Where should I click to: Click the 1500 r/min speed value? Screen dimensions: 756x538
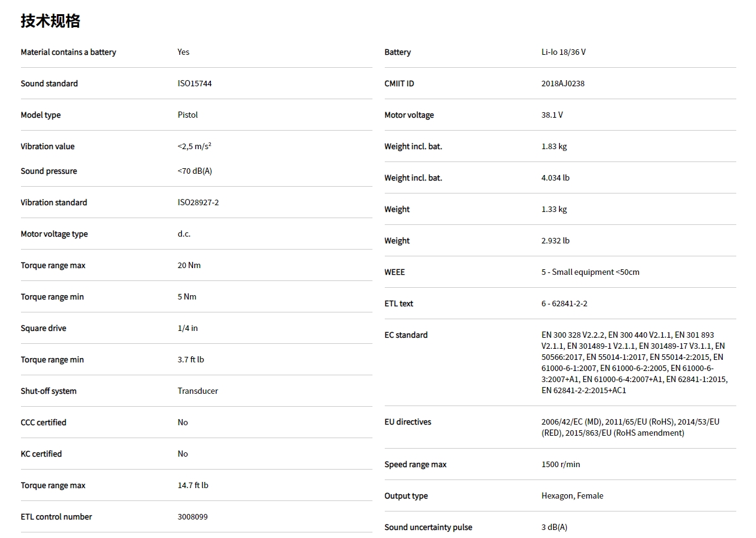[x=561, y=465]
